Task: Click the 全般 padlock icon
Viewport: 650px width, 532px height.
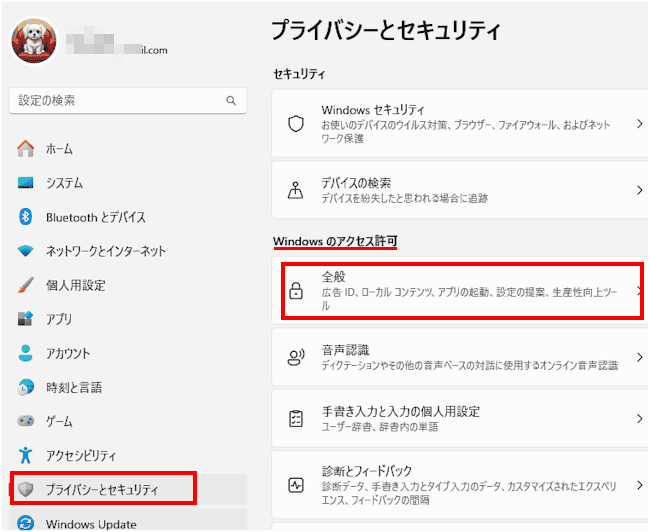Action: click(x=296, y=290)
